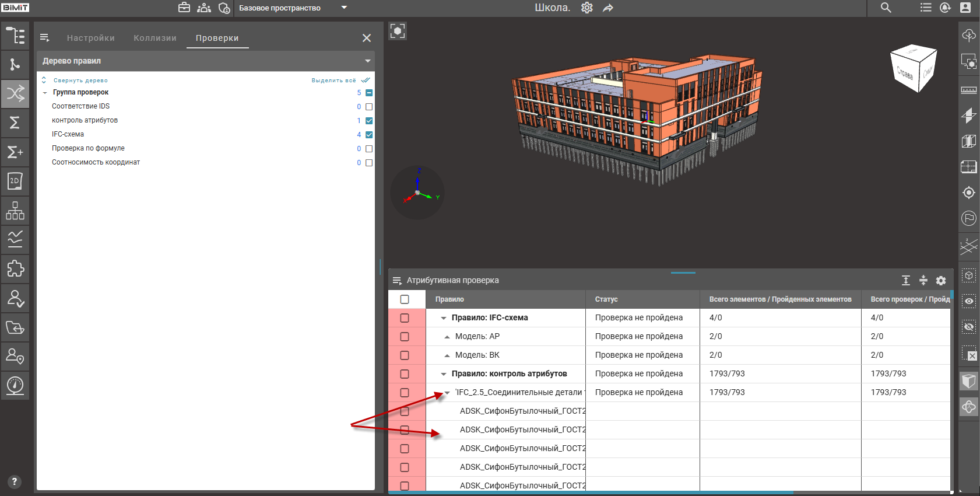This screenshot has height=496, width=980.
Task: Click the Свернуть дерево link
Action: coord(80,81)
